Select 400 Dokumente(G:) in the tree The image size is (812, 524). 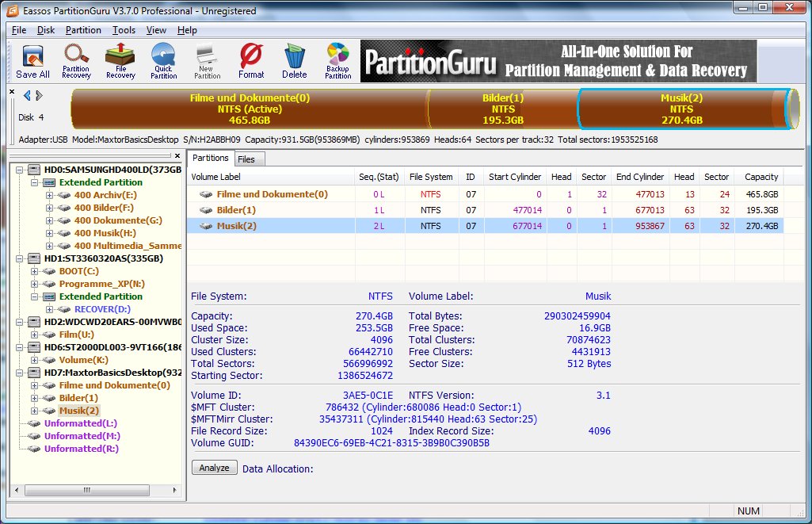point(118,220)
